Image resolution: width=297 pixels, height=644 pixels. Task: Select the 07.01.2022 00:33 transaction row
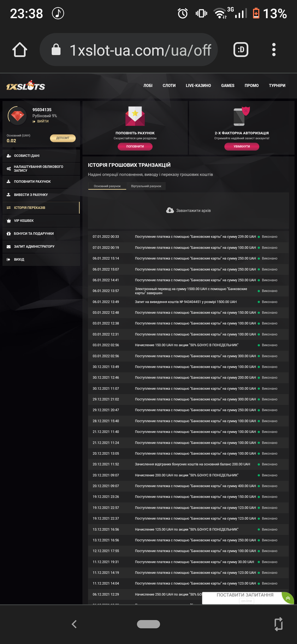(x=188, y=237)
